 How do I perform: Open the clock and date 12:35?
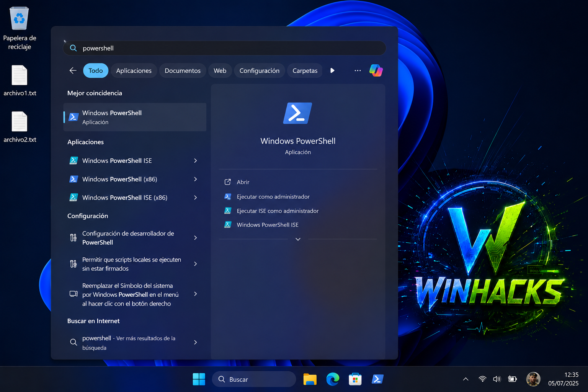pos(563,379)
